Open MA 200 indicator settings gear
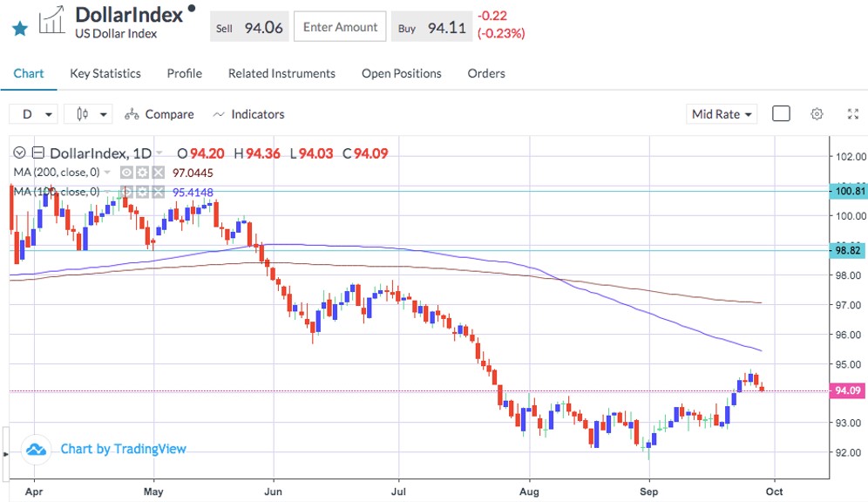868x502 pixels. point(142,173)
